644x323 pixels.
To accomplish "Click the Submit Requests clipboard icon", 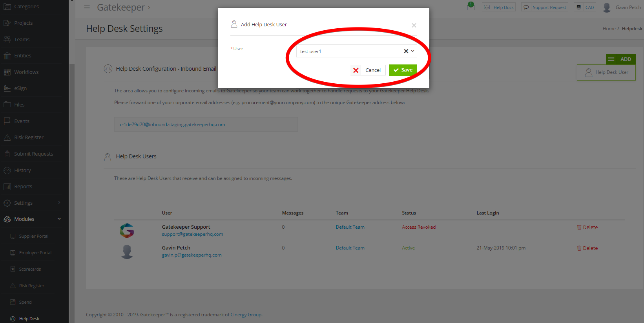I will point(7,154).
